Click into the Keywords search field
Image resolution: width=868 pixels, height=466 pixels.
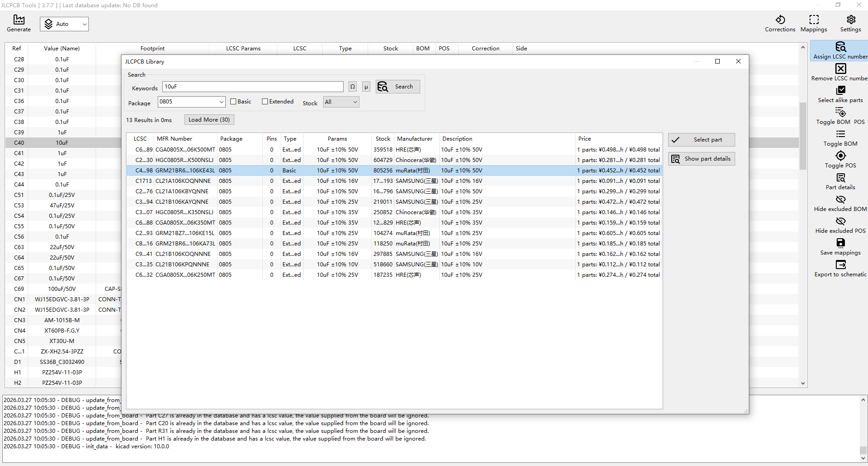point(252,87)
